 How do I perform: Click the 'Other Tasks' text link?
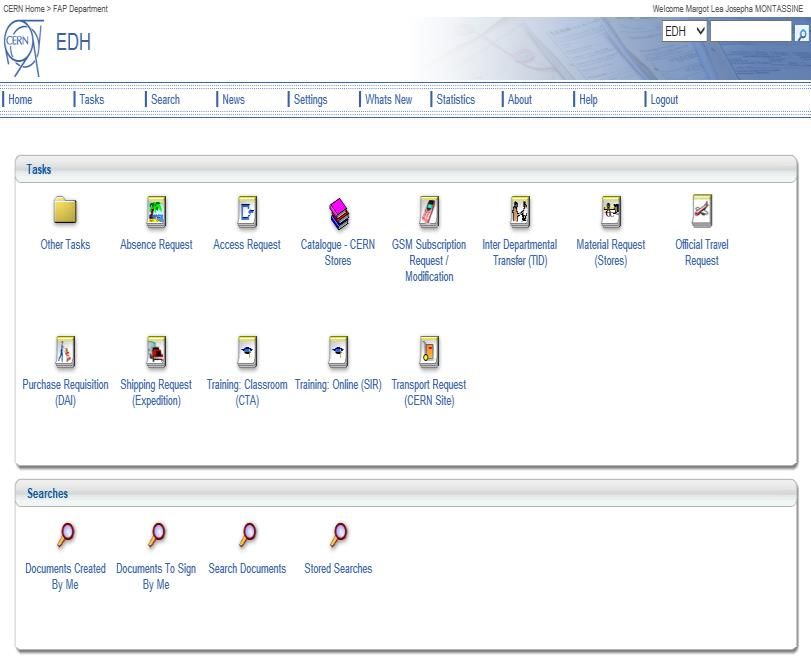(65, 245)
